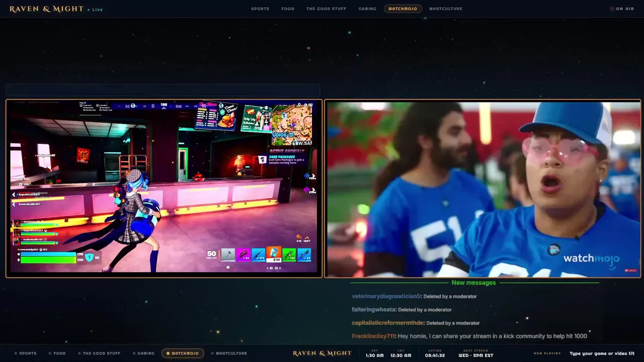Image resolution: width=644 pixels, height=362 pixels.
Task: Click username capitalisticreformermthde in chat
Action: (x=387, y=323)
